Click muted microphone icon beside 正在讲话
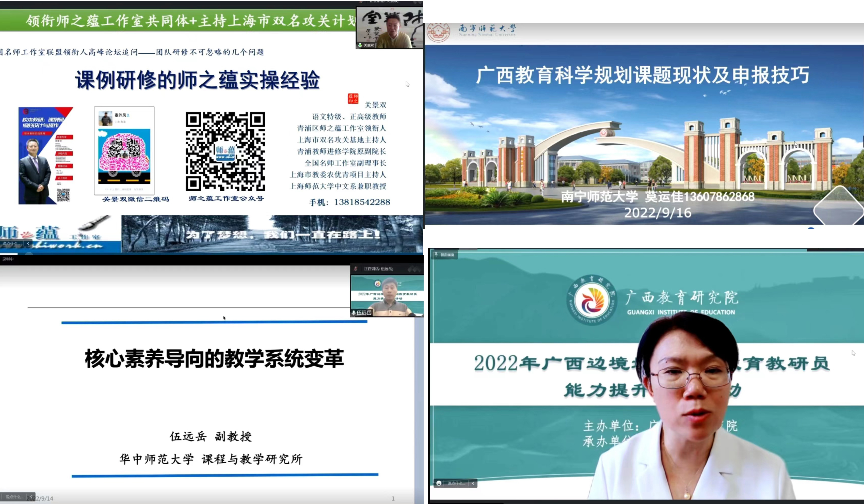This screenshot has height=504, width=864. tap(356, 269)
